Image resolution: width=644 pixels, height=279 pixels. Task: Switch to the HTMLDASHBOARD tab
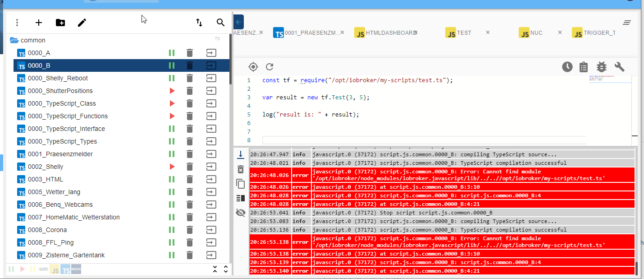coord(391,33)
